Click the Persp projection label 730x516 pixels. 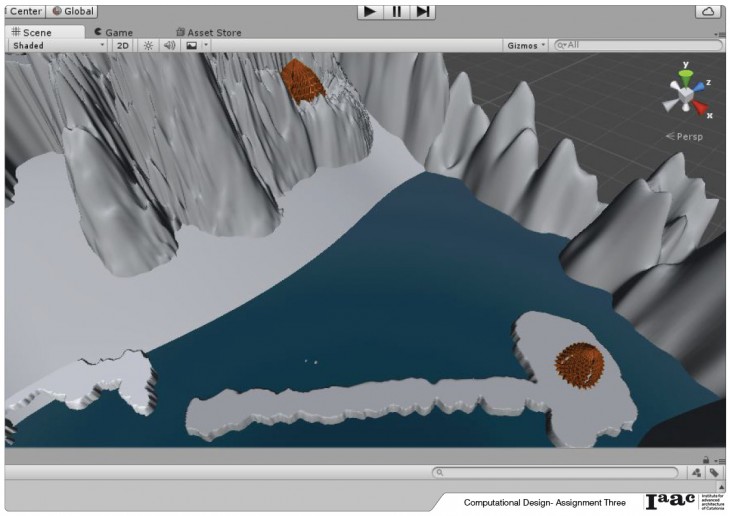click(687, 136)
